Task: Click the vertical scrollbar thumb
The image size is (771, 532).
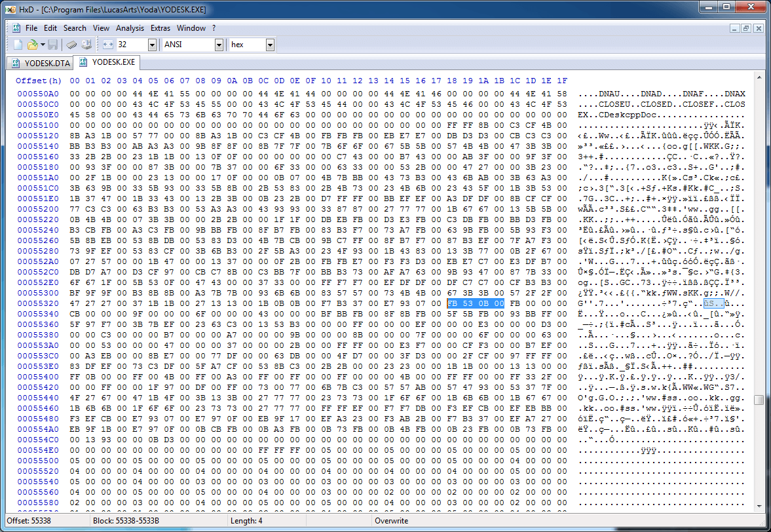Action: pyautogui.click(x=759, y=400)
